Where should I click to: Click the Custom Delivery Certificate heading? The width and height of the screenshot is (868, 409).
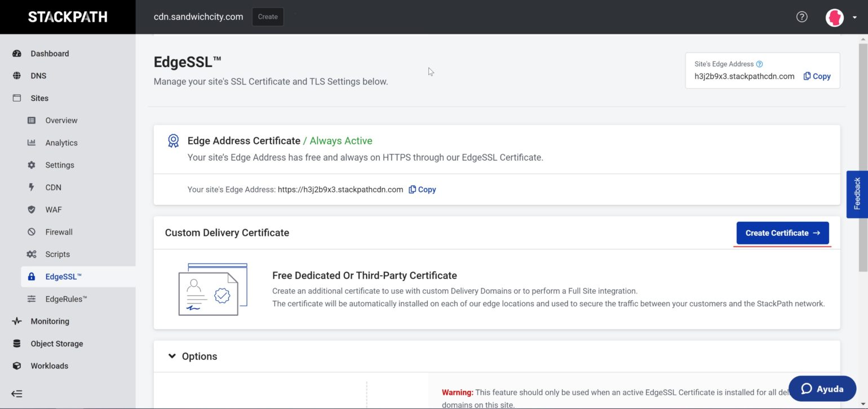click(227, 232)
